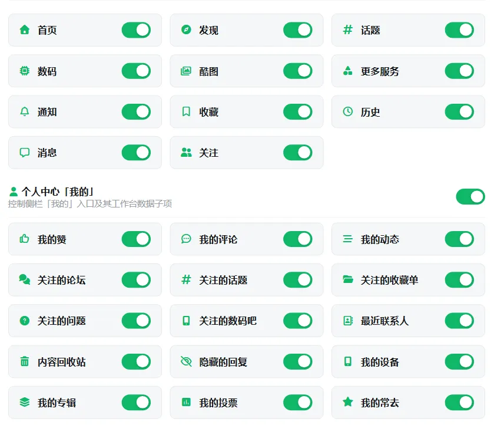Turn off the 我的评论 switch
Viewport: 504px width, 425px height.
click(298, 239)
